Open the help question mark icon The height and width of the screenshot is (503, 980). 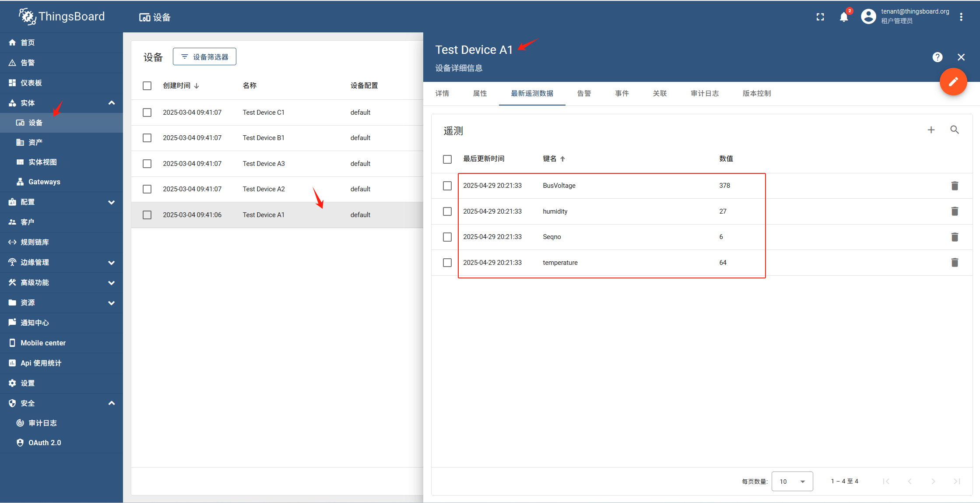point(937,57)
